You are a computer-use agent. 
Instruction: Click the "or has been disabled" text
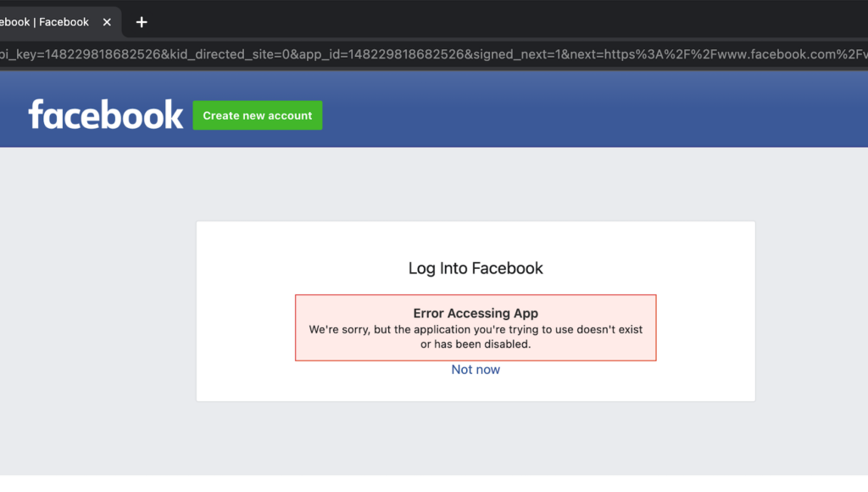coord(476,344)
